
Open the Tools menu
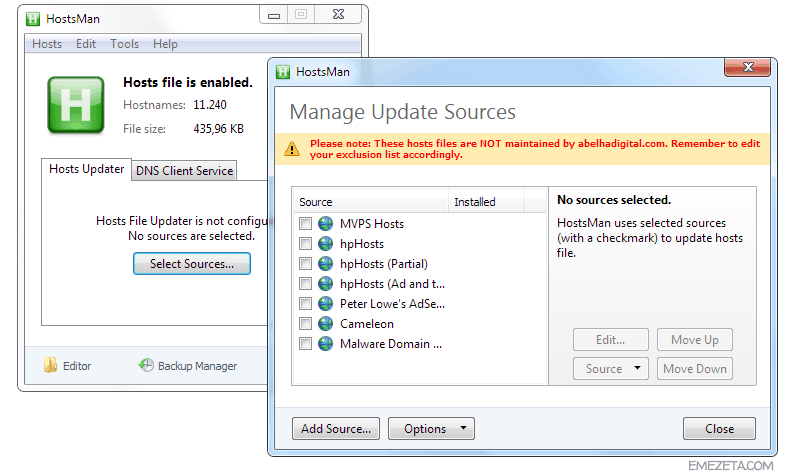point(124,44)
